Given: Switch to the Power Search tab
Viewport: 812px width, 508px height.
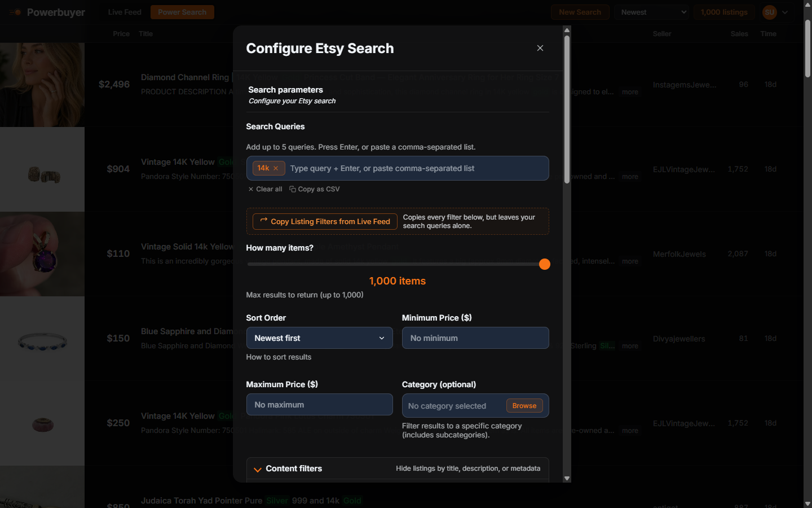Looking at the screenshot, I should [x=182, y=12].
